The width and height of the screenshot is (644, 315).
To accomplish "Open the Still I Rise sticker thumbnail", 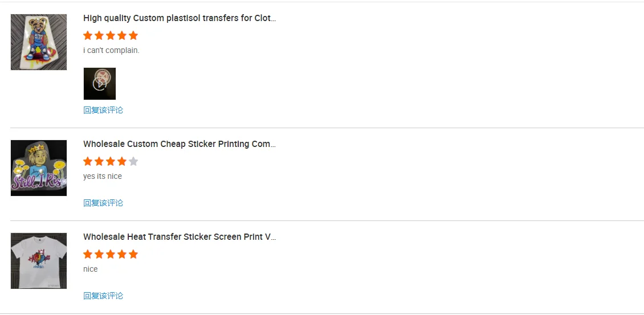I will pyautogui.click(x=39, y=168).
